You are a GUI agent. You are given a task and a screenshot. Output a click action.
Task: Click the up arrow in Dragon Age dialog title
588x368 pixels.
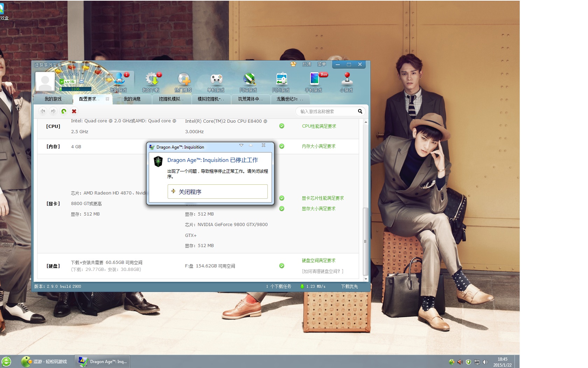click(x=251, y=145)
